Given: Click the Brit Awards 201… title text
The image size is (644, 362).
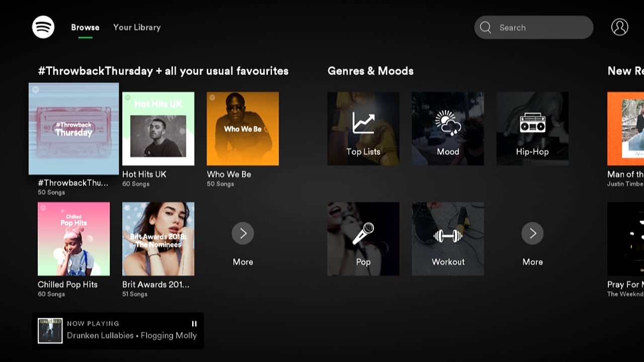Looking at the screenshot, I should [x=156, y=285].
